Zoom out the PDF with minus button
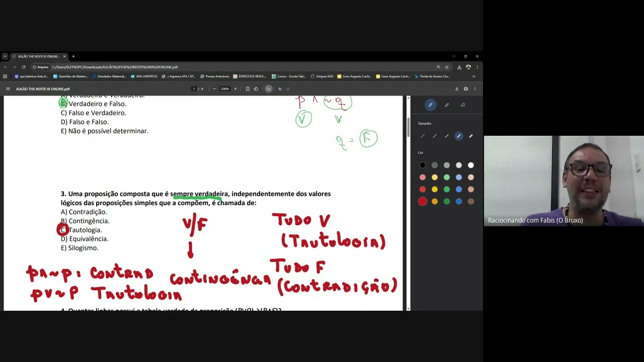644x362 pixels. click(x=214, y=89)
